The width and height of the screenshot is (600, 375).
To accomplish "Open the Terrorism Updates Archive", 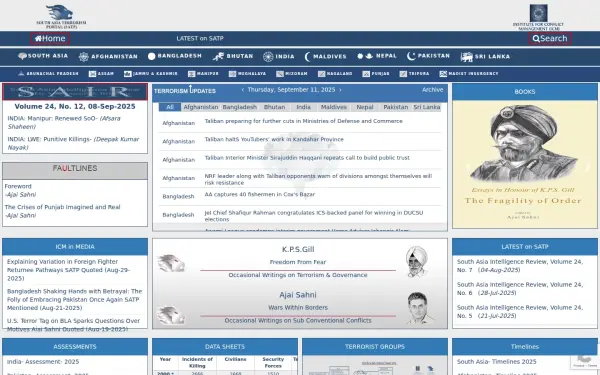I will tap(432, 90).
